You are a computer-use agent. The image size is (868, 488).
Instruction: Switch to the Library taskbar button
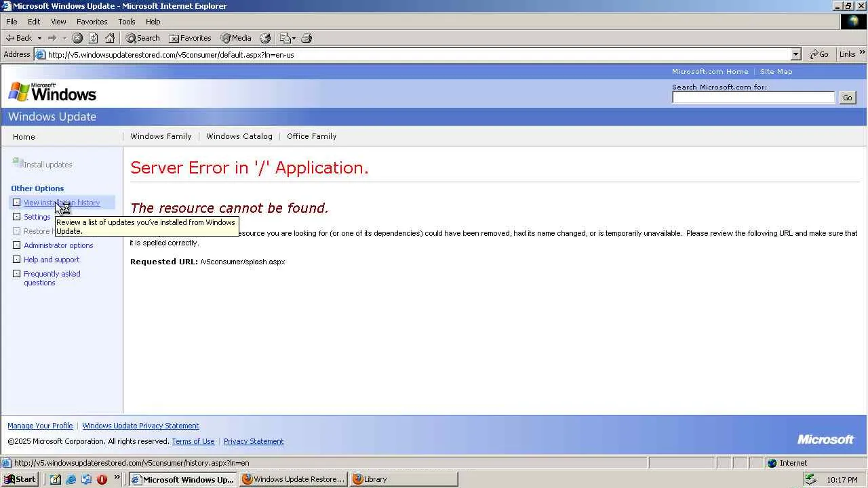[x=404, y=479]
